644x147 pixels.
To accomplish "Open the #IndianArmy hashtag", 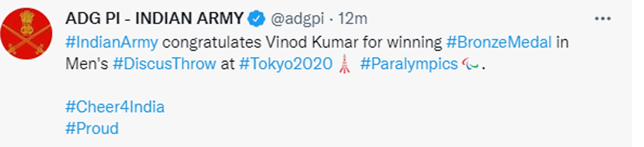I will pyautogui.click(x=112, y=42).
